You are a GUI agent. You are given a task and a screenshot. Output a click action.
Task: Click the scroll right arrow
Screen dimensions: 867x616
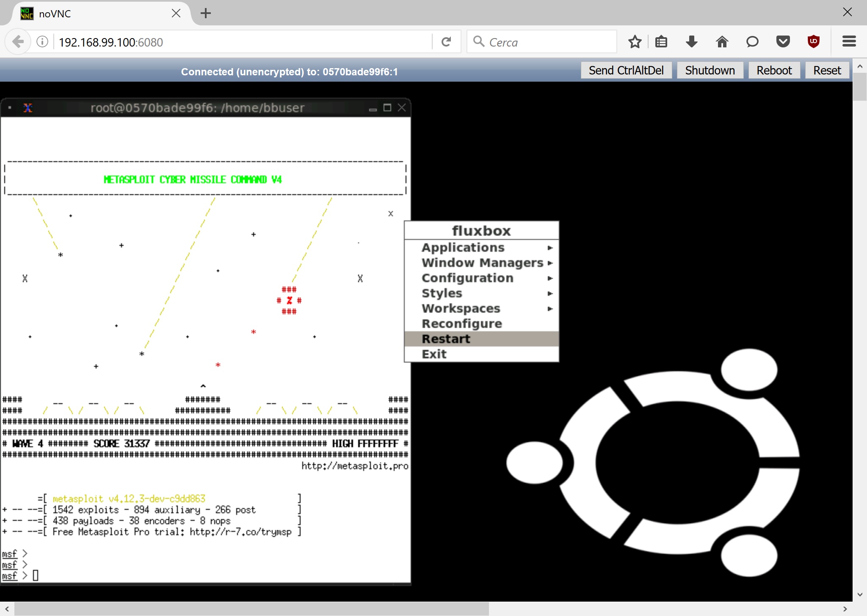pyautogui.click(x=845, y=609)
